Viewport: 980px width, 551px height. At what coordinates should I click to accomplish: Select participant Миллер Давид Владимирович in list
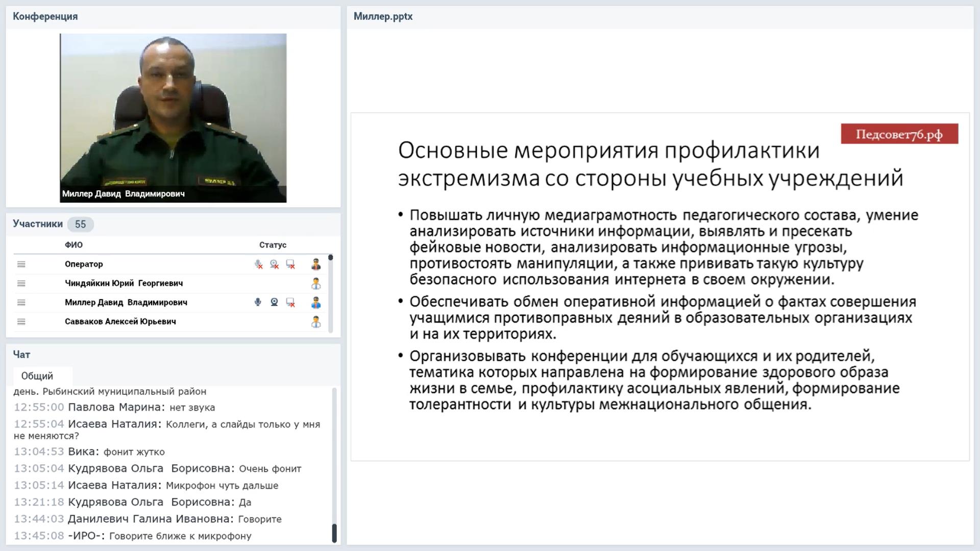(126, 303)
